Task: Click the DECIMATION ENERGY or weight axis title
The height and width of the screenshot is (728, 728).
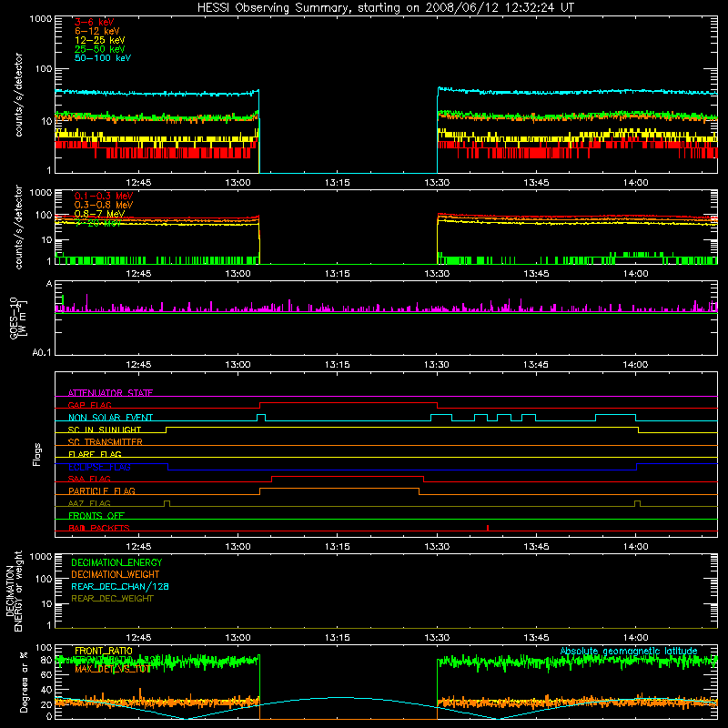Action: click(14, 591)
